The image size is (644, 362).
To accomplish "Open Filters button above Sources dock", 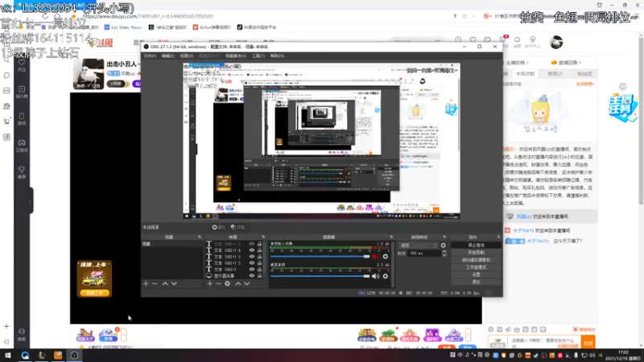I will (x=237, y=227).
